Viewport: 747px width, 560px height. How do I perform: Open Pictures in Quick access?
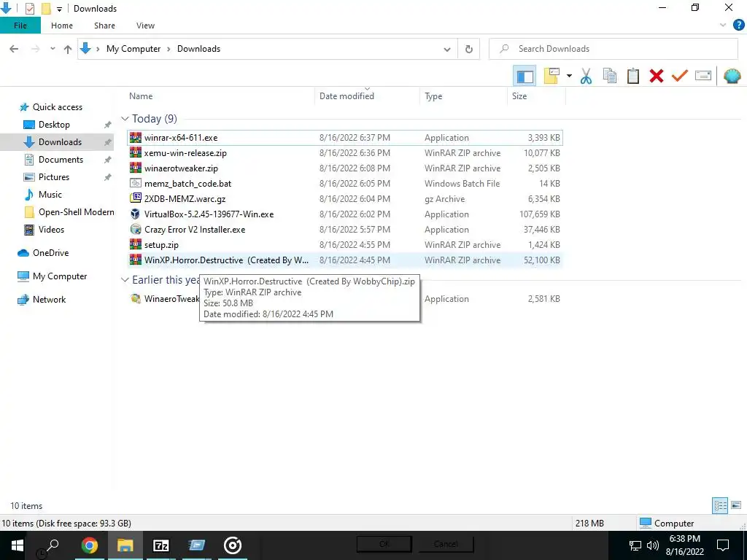(x=54, y=177)
